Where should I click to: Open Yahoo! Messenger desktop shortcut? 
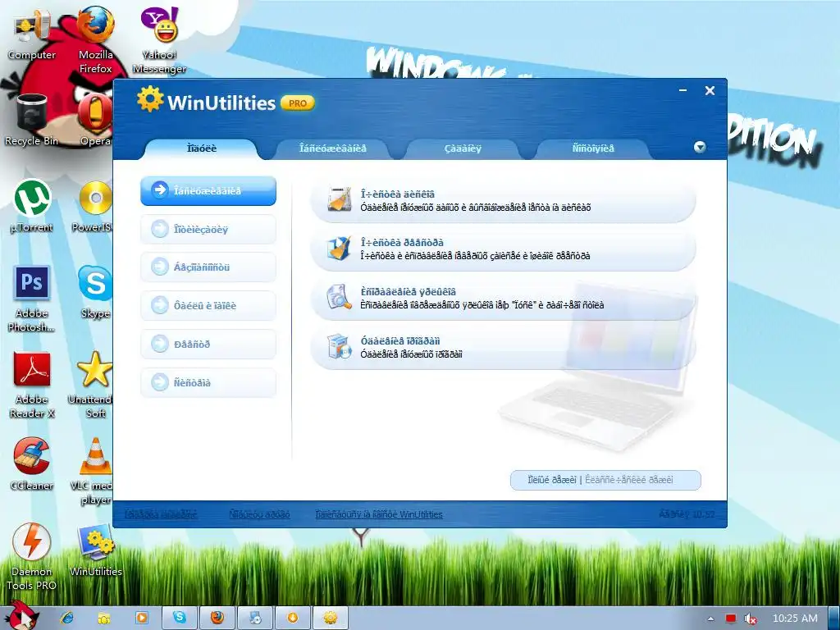tap(159, 40)
